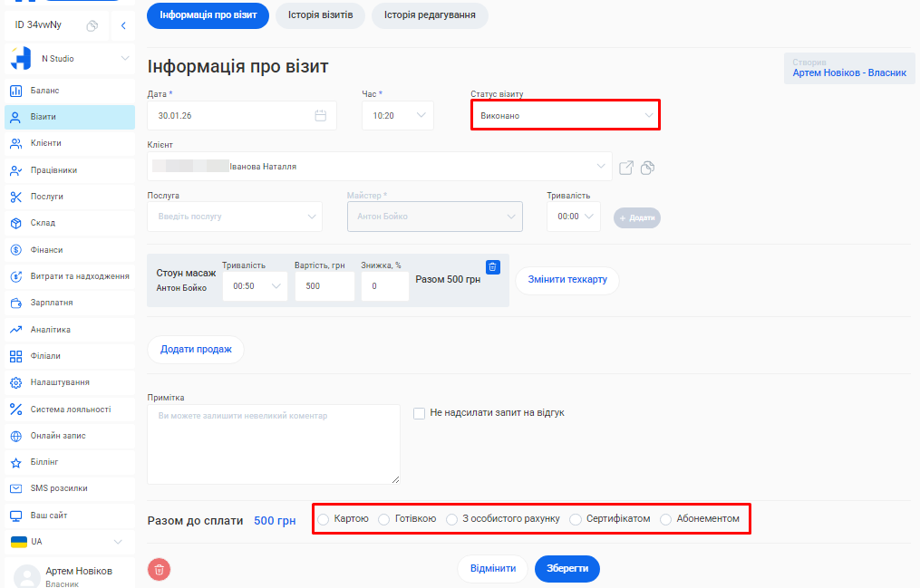Screen dimensions: 920x588
Task: Click Змінити техкарту button
Action: (x=567, y=280)
